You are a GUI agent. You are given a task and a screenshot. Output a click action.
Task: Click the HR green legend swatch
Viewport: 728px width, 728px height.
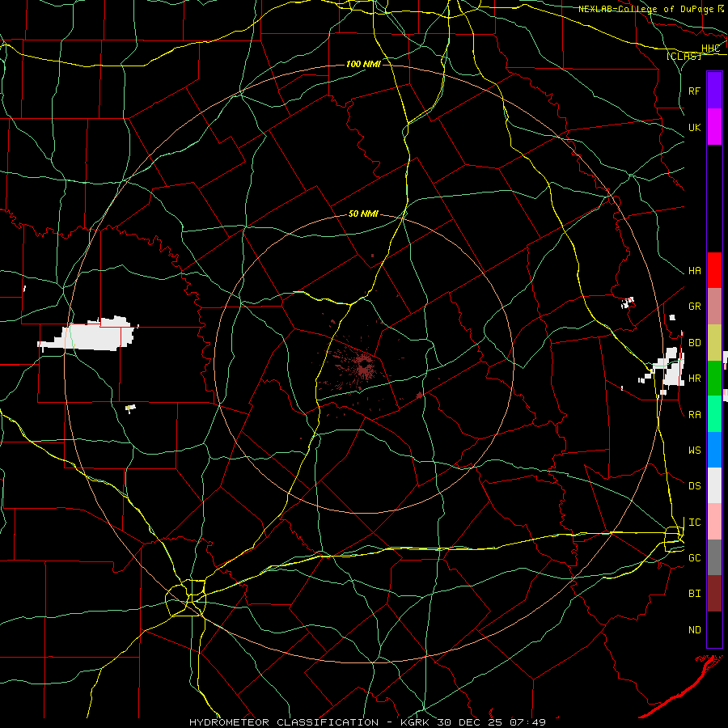point(714,379)
